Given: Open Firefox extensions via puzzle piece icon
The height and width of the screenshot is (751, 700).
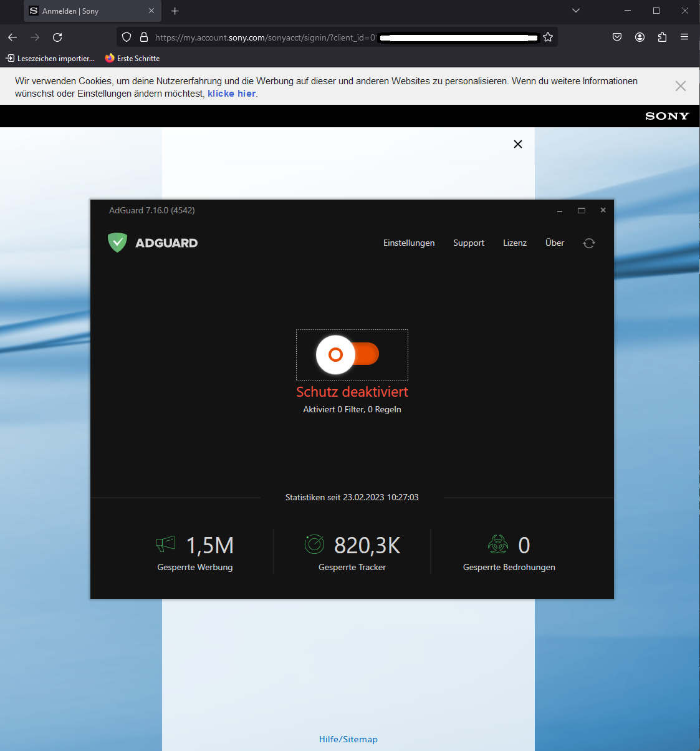Looking at the screenshot, I should 662,37.
